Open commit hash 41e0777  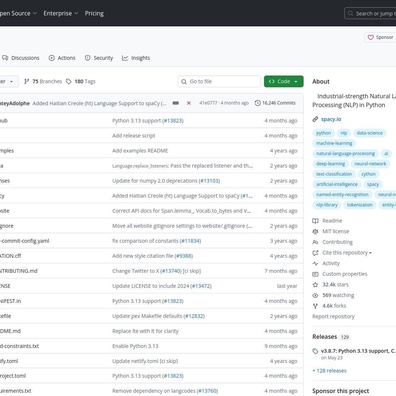point(208,103)
